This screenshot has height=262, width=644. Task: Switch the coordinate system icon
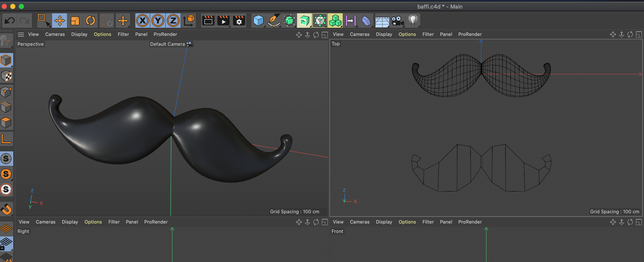[189, 21]
